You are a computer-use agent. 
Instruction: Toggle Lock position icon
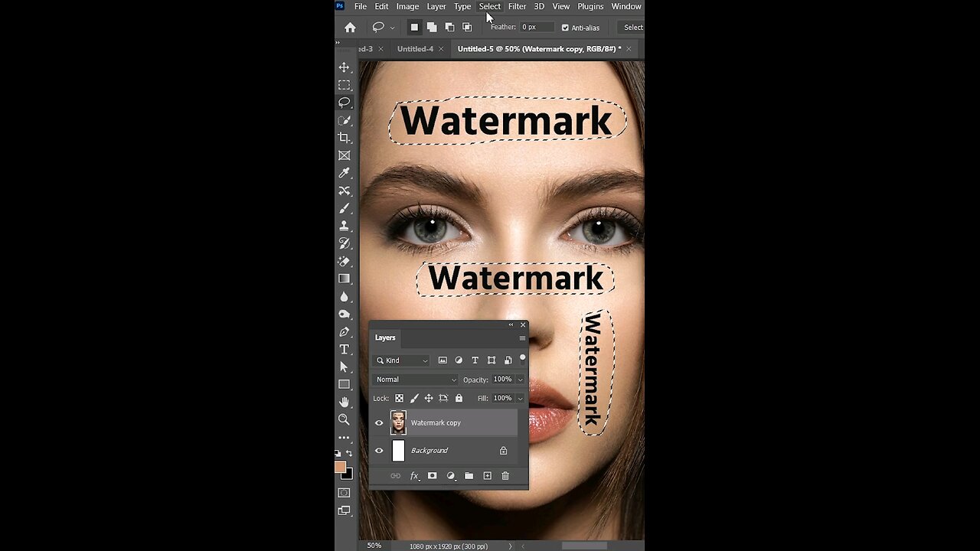(x=429, y=398)
